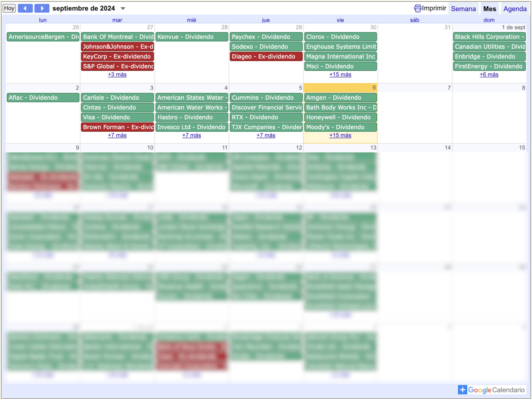The width and height of the screenshot is (532, 399).
Task: Open Sodexo Dividendo event
Action: 266,47
